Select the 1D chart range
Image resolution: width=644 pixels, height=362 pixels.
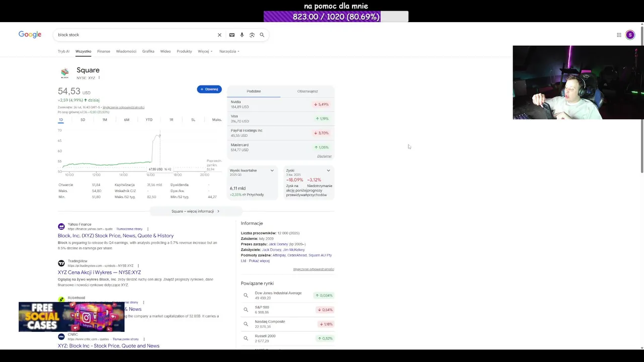point(61,120)
